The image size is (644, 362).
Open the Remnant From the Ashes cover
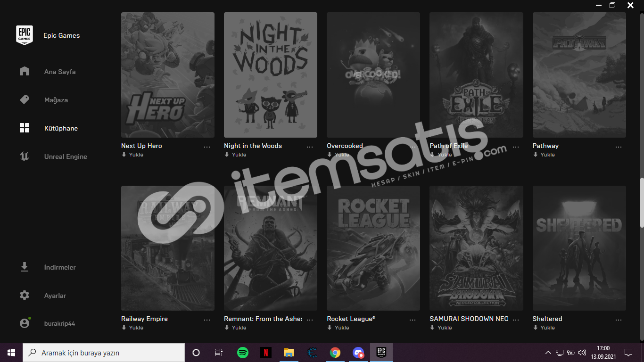[x=271, y=248]
